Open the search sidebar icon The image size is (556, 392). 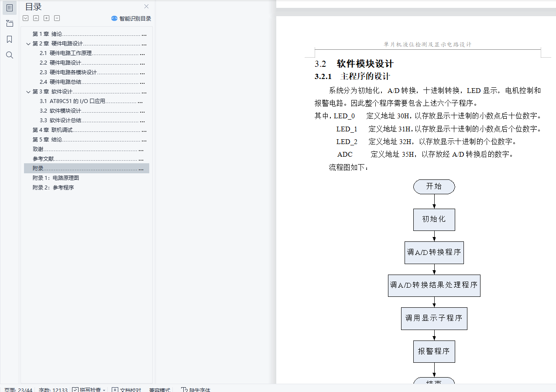(10, 55)
